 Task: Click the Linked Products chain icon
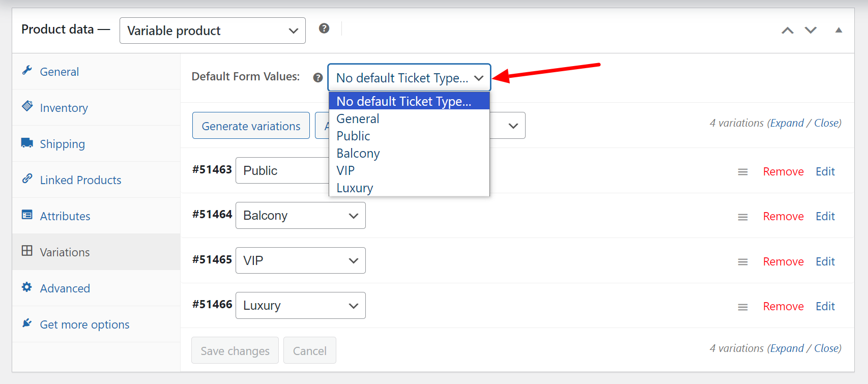coord(27,179)
